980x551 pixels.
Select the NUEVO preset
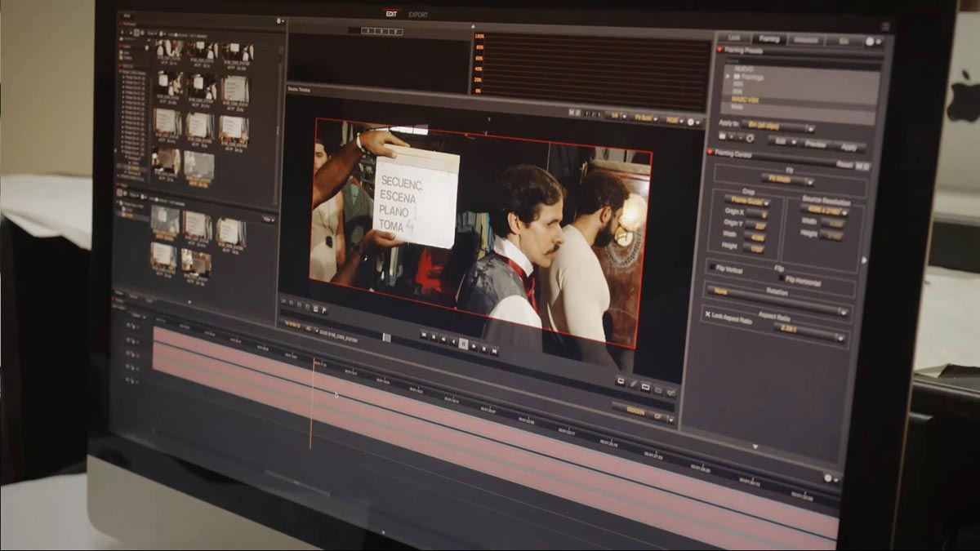(744, 69)
